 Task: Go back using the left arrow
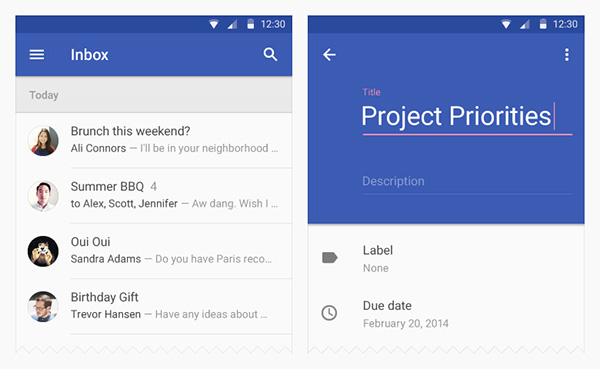[329, 55]
